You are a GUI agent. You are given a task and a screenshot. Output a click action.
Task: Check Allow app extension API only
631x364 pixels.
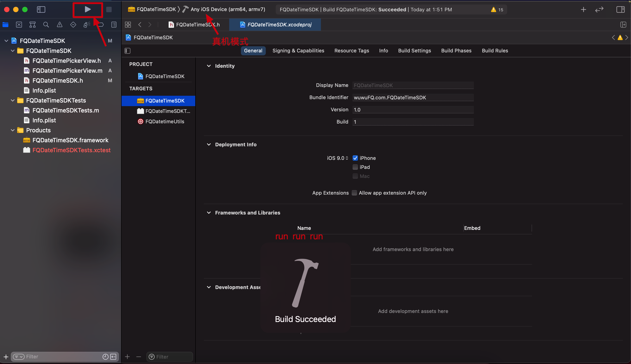[354, 193]
